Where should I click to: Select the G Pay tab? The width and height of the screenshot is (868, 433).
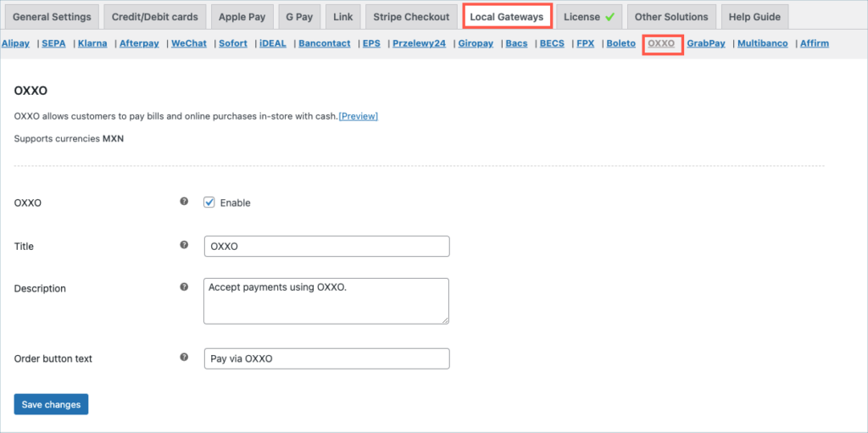click(x=299, y=17)
